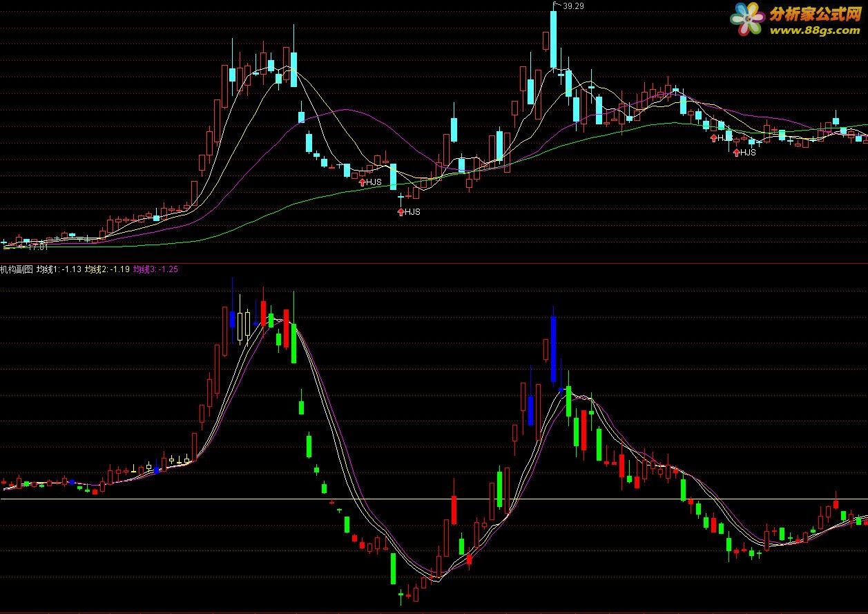Click the leftmost HJS signal arrow
The width and height of the screenshot is (868, 614).
click(362, 182)
